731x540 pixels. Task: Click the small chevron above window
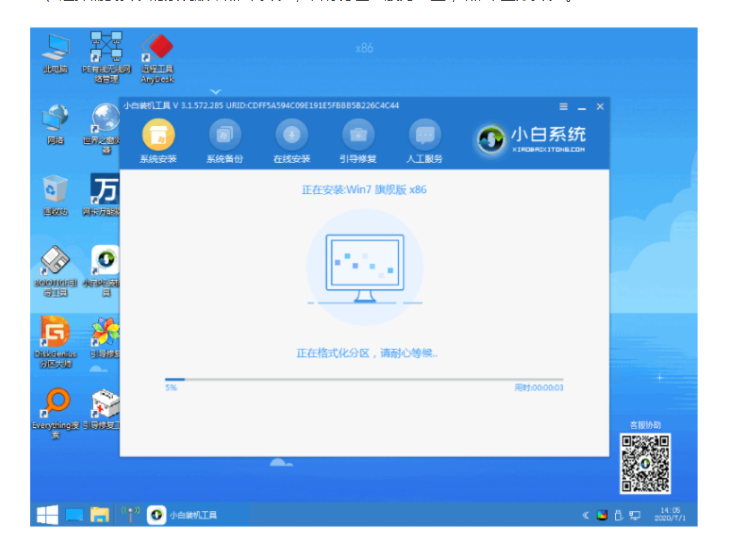click(215, 91)
